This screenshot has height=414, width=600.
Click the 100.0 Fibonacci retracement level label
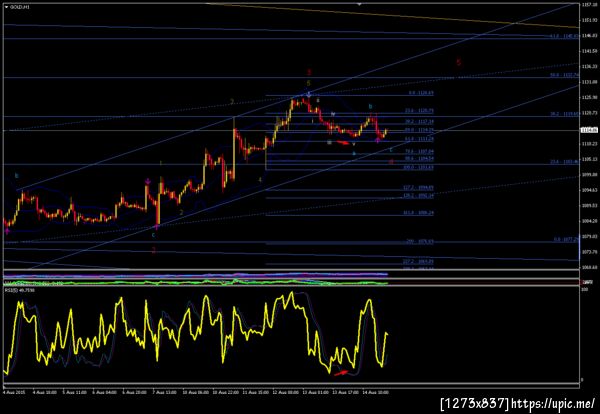[x=419, y=167]
